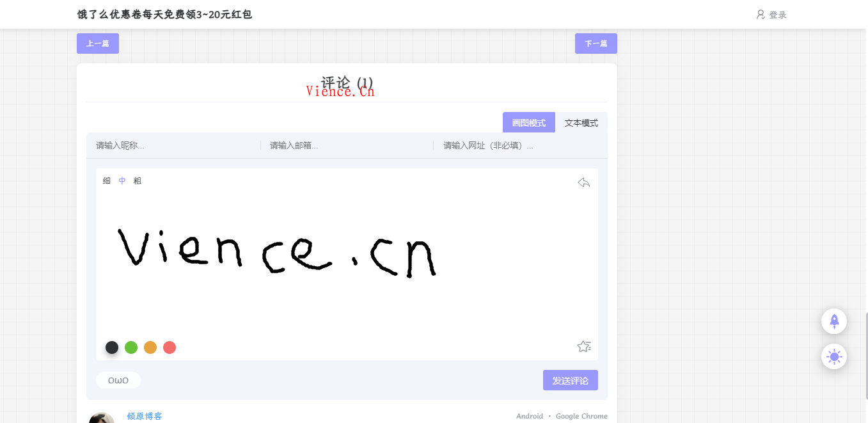Click the star icon in canvas corner

click(583, 346)
